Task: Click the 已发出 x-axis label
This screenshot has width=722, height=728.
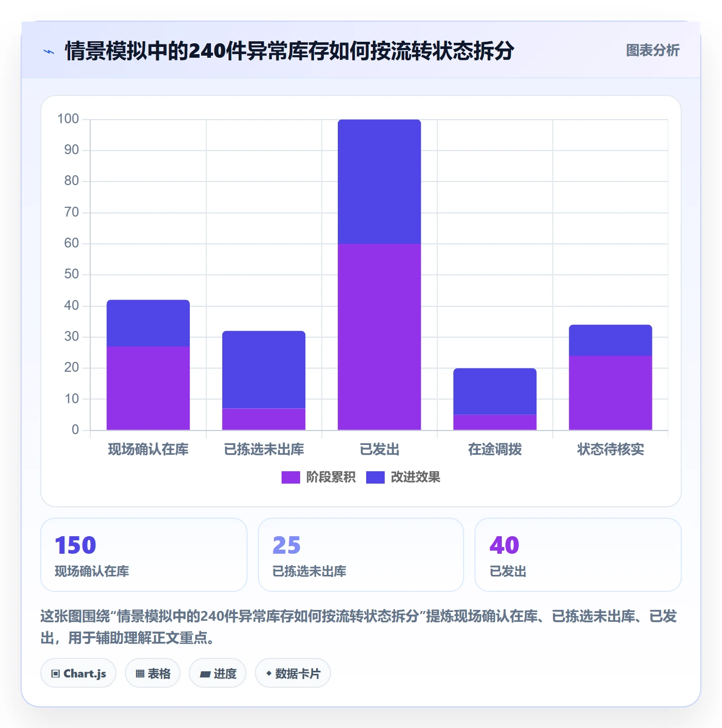Action: pos(380,450)
